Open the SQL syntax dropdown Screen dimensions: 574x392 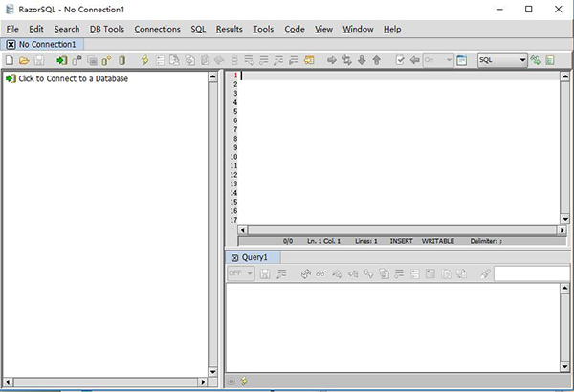coord(502,60)
